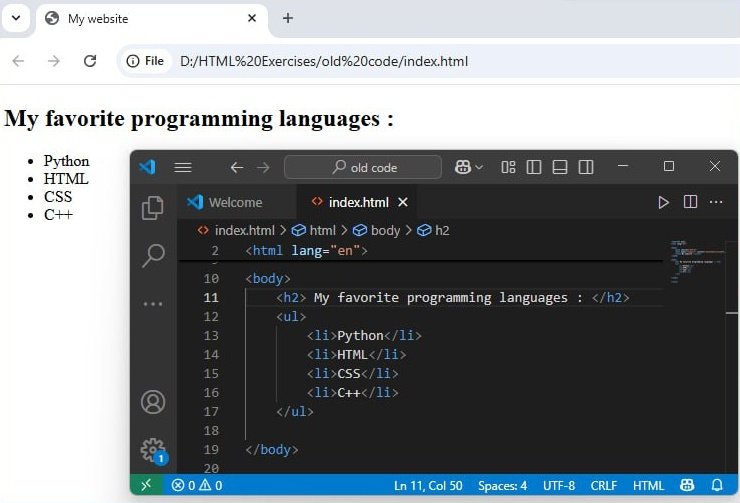Image resolution: width=740 pixels, height=503 pixels.
Task: Select the 'My website' browser tab
Action: pyautogui.click(x=151, y=19)
